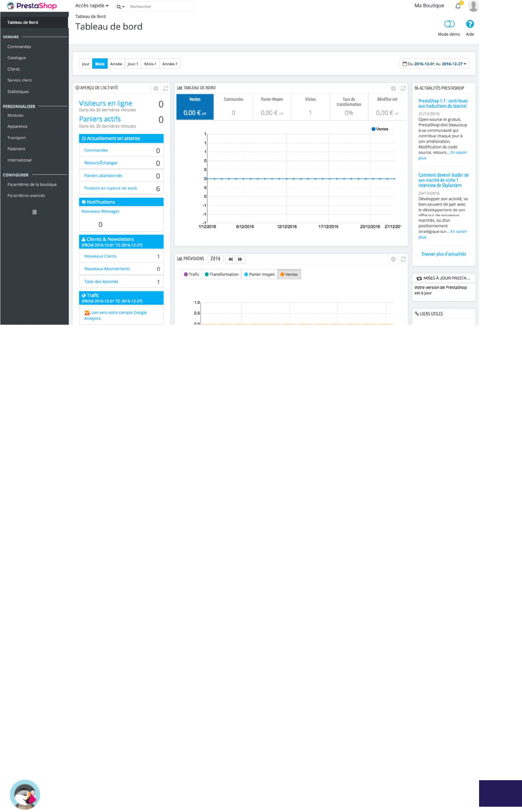522x812 pixels.
Task: Open the date range picker dropdown
Action: (435, 64)
